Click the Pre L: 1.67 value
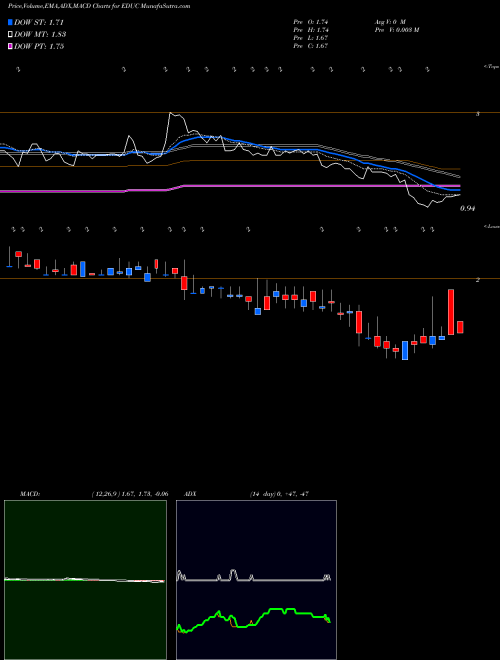Image resolution: width=500 pixels, height=660 pixels. 311,38
